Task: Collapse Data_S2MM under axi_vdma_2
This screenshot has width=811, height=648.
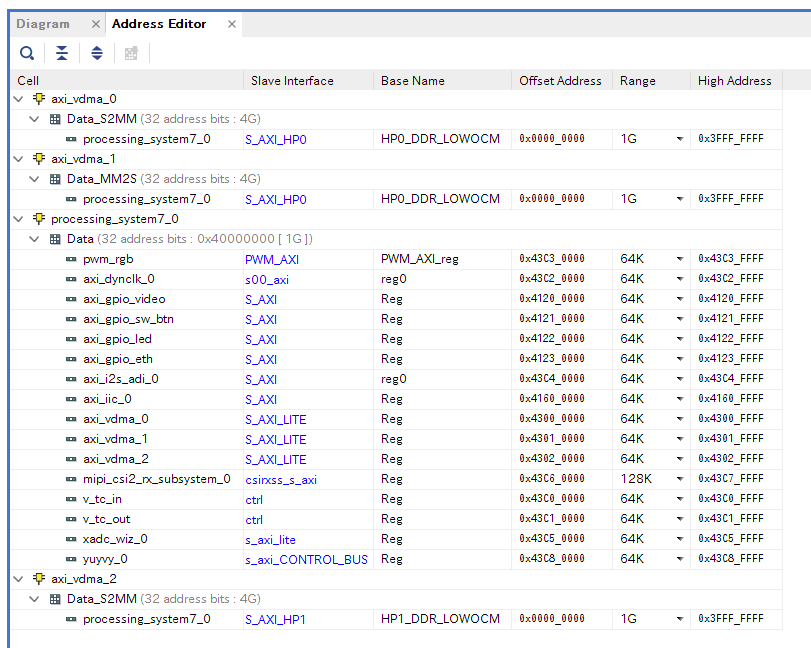Action: [34, 599]
